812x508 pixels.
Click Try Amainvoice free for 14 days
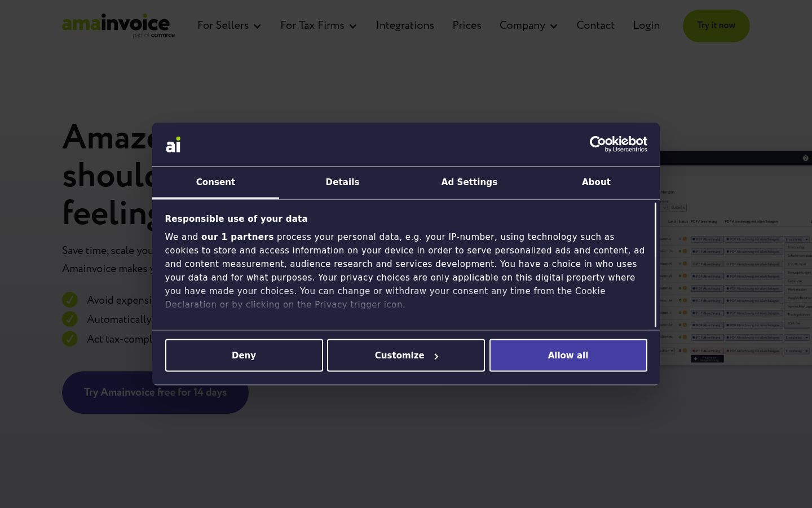point(155,392)
